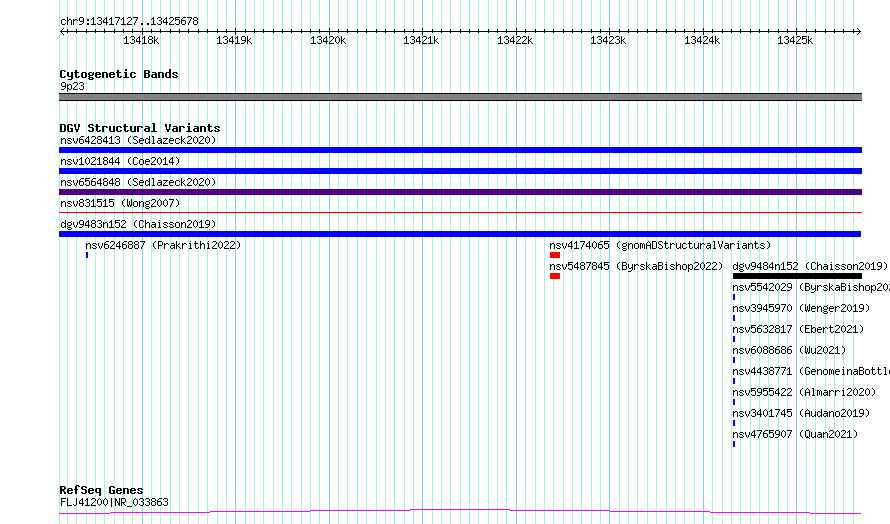Click the 13422k ruler tick label
This screenshot has height=524, width=890.
coord(515,40)
